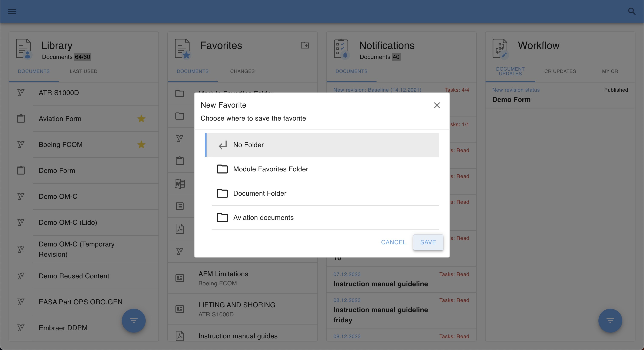This screenshot has width=644, height=350.
Task: Click the Library filter floating button
Action: [x=134, y=320]
